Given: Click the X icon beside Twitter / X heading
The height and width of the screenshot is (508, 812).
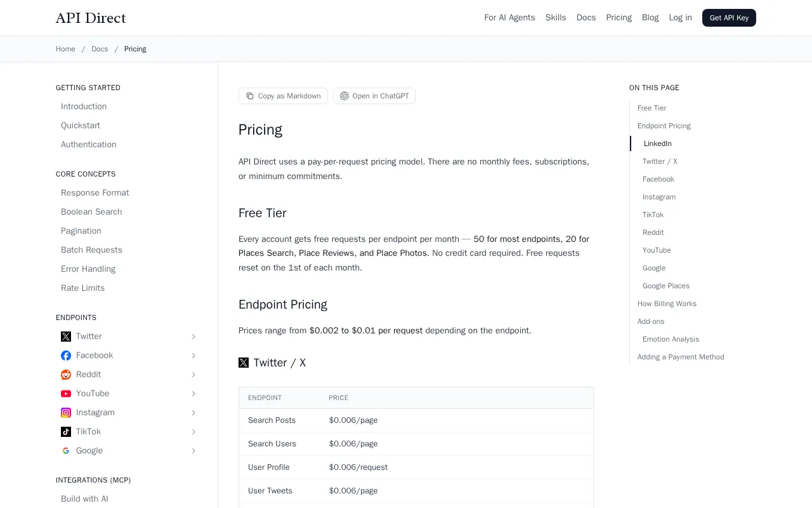Looking at the screenshot, I should 244,363.
